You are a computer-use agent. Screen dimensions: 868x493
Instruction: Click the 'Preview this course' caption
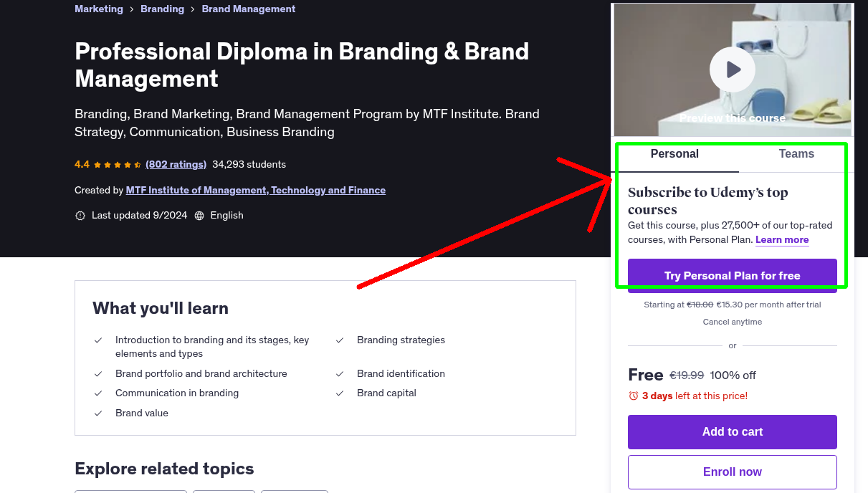733,118
